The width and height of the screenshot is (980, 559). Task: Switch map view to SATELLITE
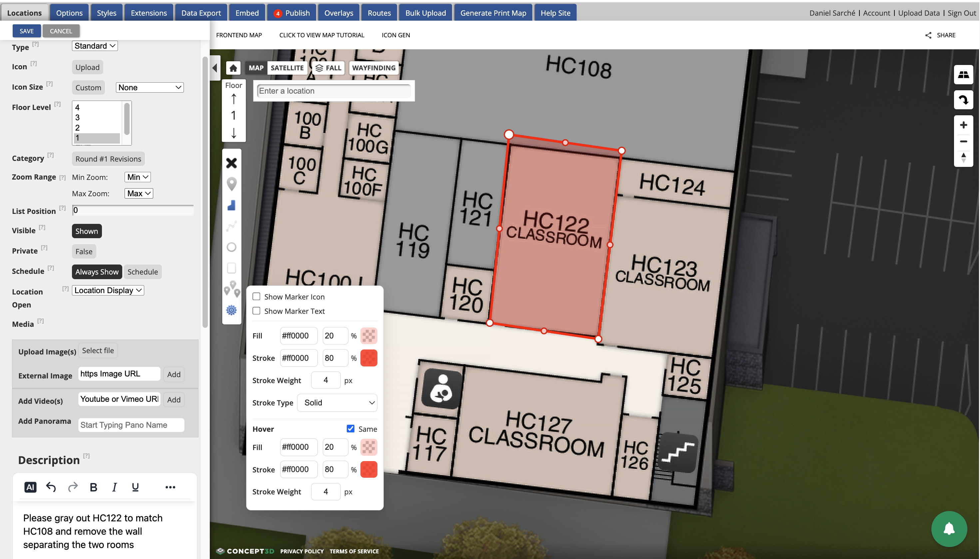tap(287, 68)
